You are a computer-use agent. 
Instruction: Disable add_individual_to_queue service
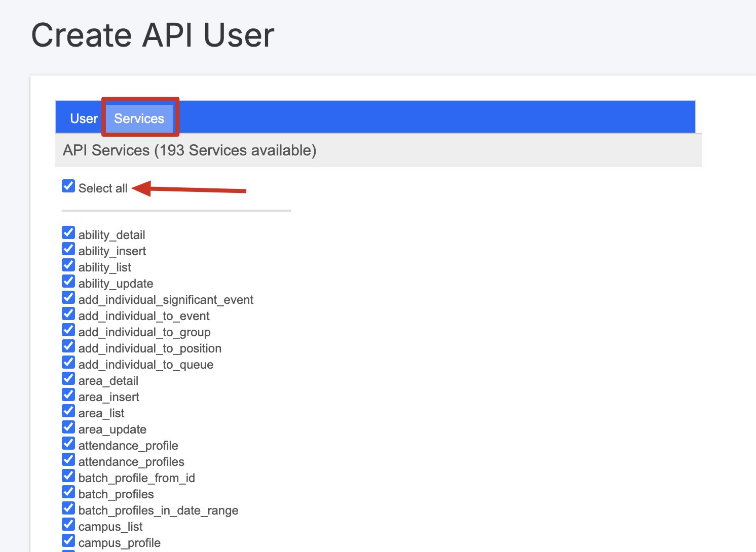coord(68,363)
